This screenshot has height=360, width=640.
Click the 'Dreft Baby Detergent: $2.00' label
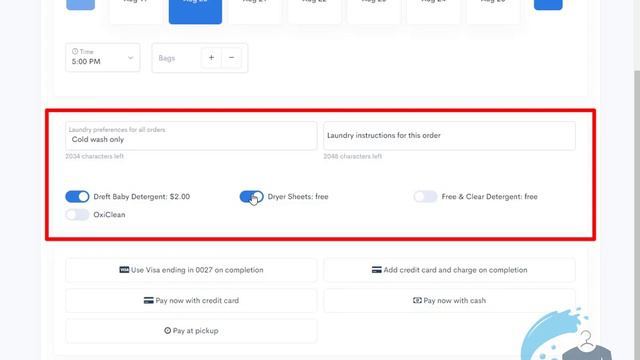click(x=142, y=197)
